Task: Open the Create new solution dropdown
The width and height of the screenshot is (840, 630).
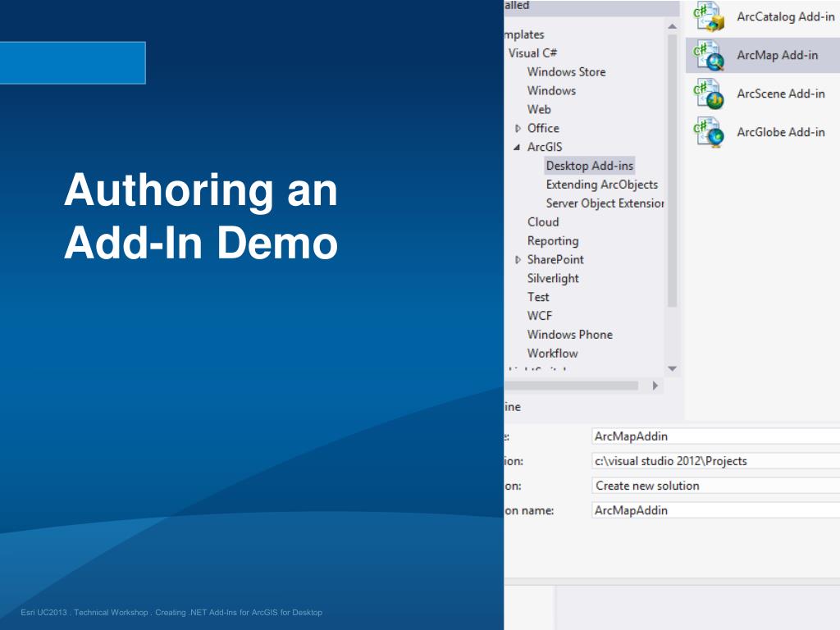Action: tap(715, 486)
